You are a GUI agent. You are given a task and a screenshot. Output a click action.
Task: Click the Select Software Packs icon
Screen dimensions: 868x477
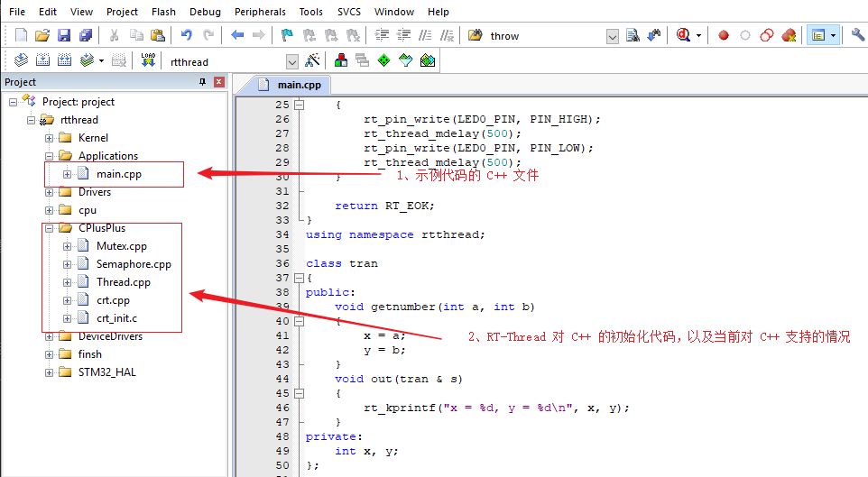point(406,60)
